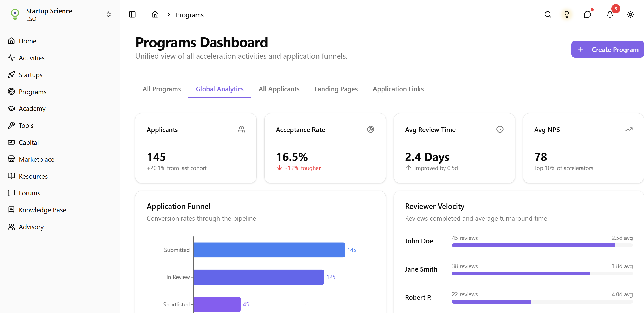Click John Doe's review progress bar
The width and height of the screenshot is (644, 313).
point(542,245)
